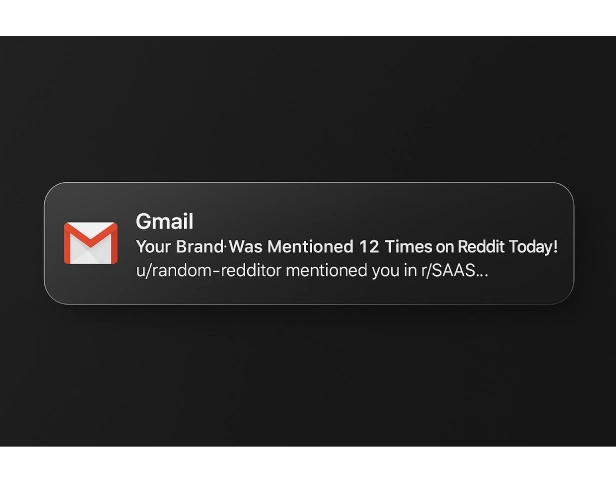616x483 pixels.
Task: Click the red Gmail envelope icon
Action: point(90,243)
